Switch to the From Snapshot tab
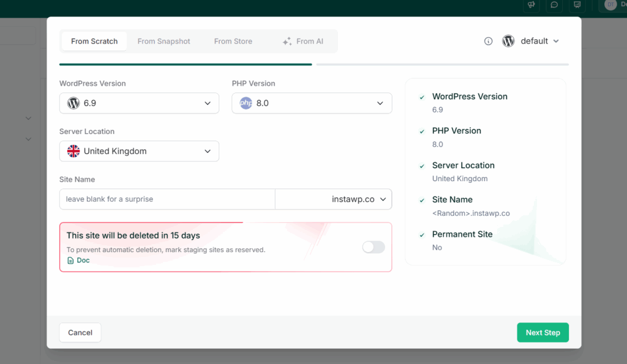 [163, 41]
